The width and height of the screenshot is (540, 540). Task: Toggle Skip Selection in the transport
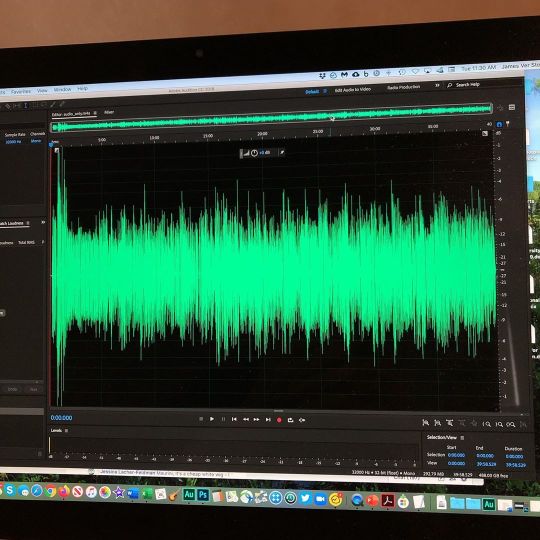(x=302, y=420)
